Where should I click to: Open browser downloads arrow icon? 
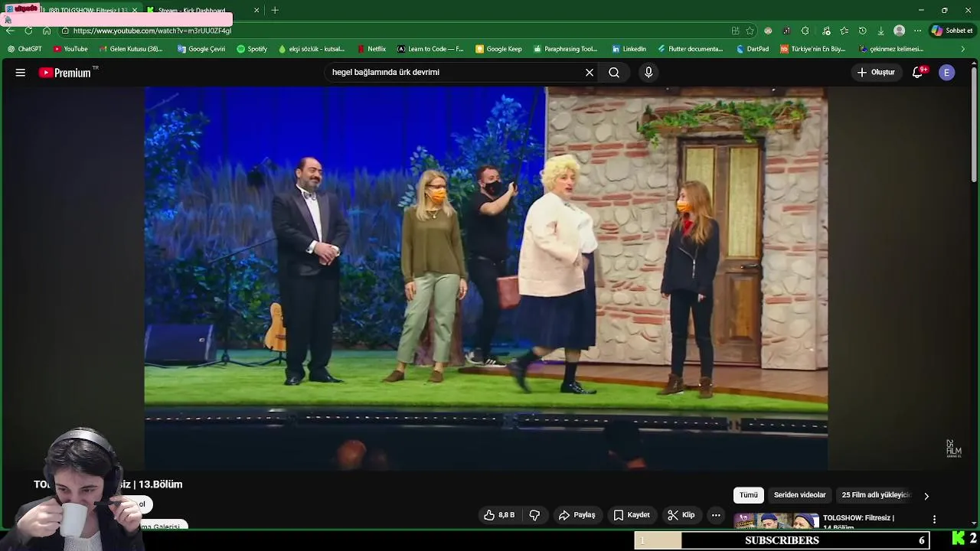880,31
